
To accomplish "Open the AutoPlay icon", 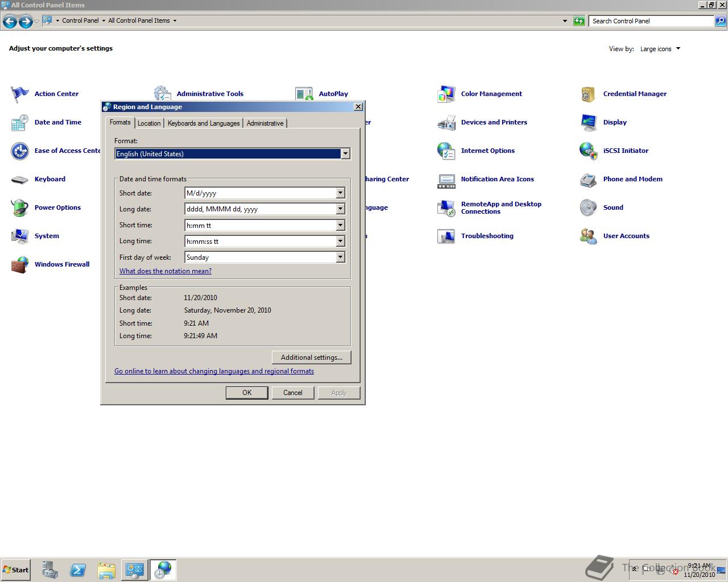I will (304, 94).
